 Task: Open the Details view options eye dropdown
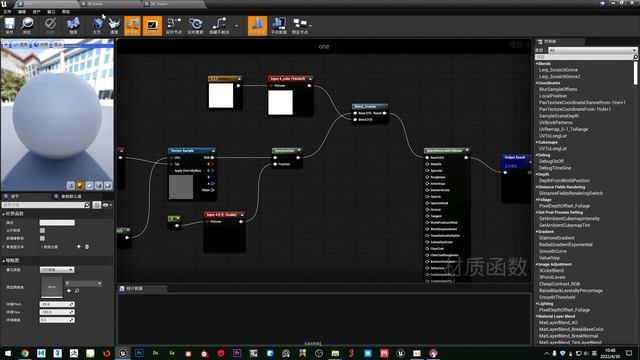pos(107,205)
